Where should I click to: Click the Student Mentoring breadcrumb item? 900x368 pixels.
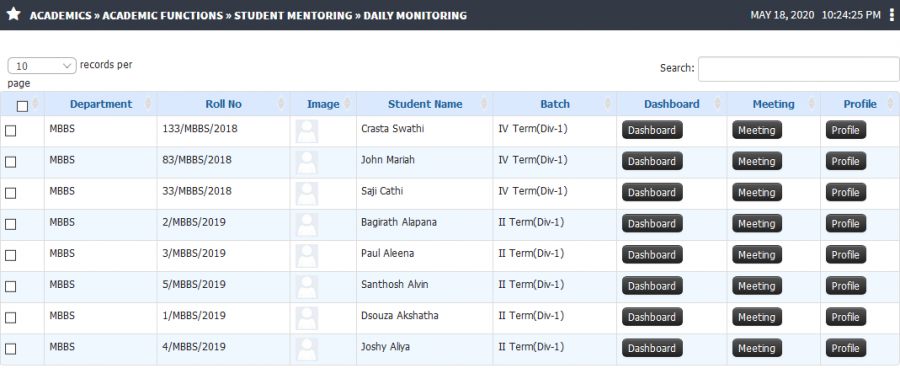click(x=293, y=16)
